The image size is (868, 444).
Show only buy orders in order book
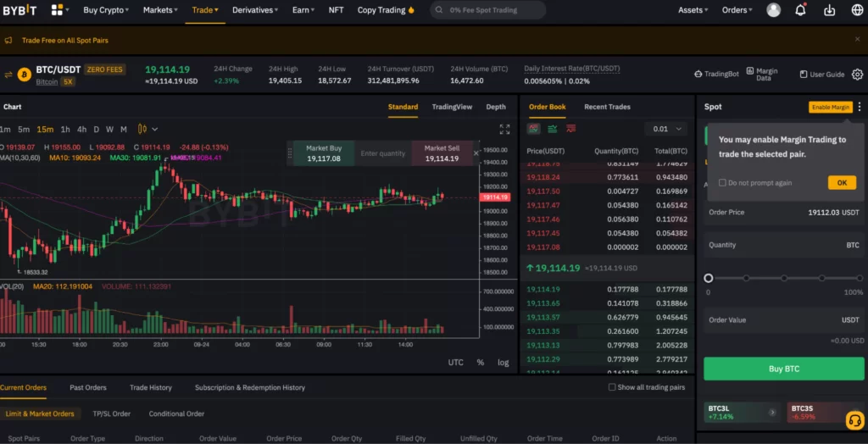(x=553, y=129)
